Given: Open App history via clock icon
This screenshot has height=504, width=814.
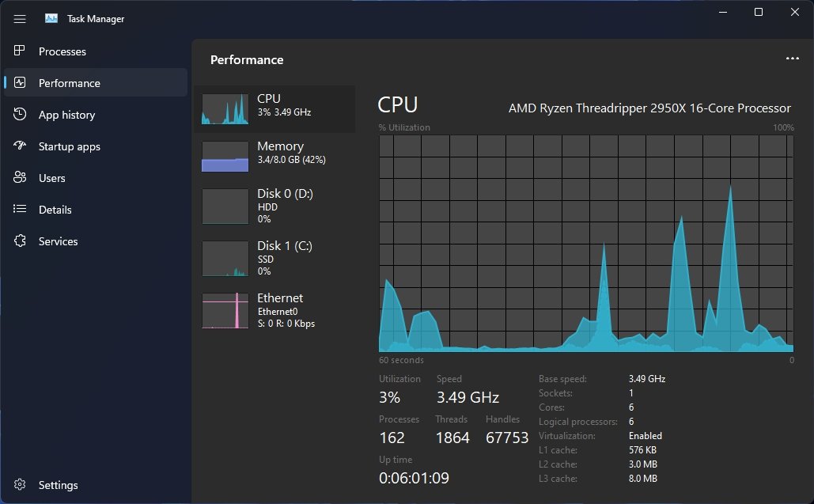Looking at the screenshot, I should [21, 115].
